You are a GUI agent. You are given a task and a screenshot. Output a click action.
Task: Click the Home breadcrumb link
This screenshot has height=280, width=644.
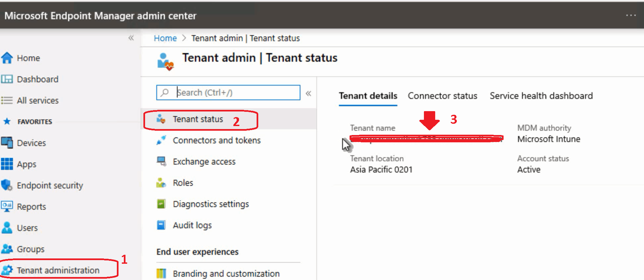coord(165,38)
